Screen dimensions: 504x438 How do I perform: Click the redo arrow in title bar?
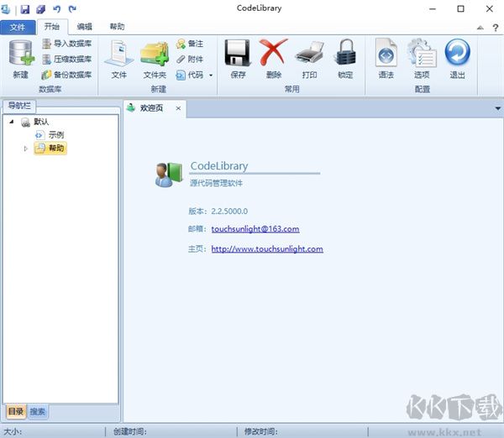[72, 9]
